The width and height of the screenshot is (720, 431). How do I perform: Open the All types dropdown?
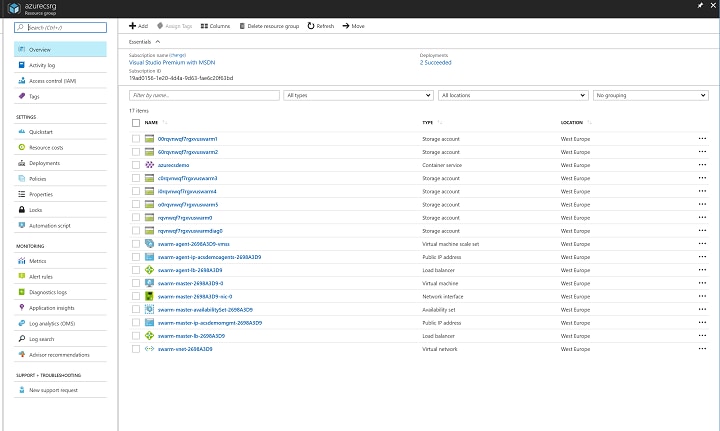[x=358, y=95]
